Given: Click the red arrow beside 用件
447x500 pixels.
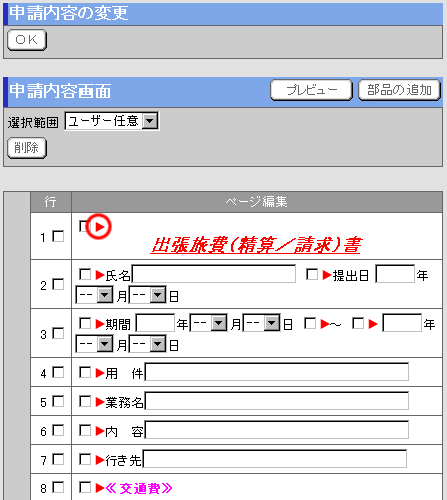Looking at the screenshot, I should click(100, 373).
